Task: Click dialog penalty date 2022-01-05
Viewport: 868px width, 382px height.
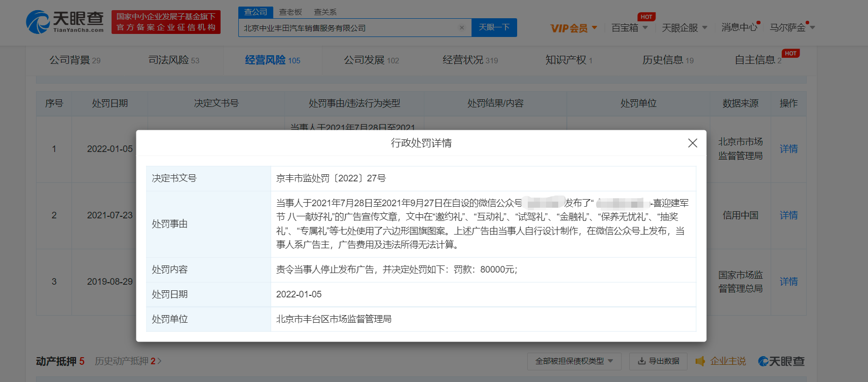Action: pos(299,294)
